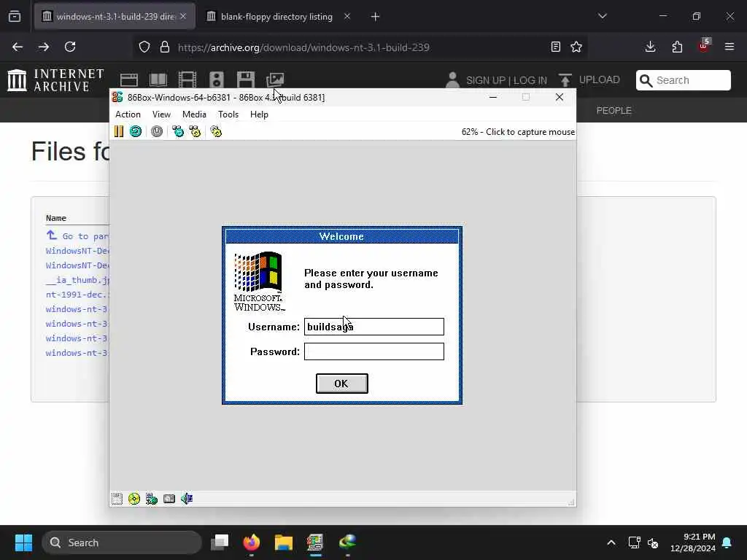Image resolution: width=747 pixels, height=560 pixels.
Task: Click the Internet Archive Search box
Action: 683,80
